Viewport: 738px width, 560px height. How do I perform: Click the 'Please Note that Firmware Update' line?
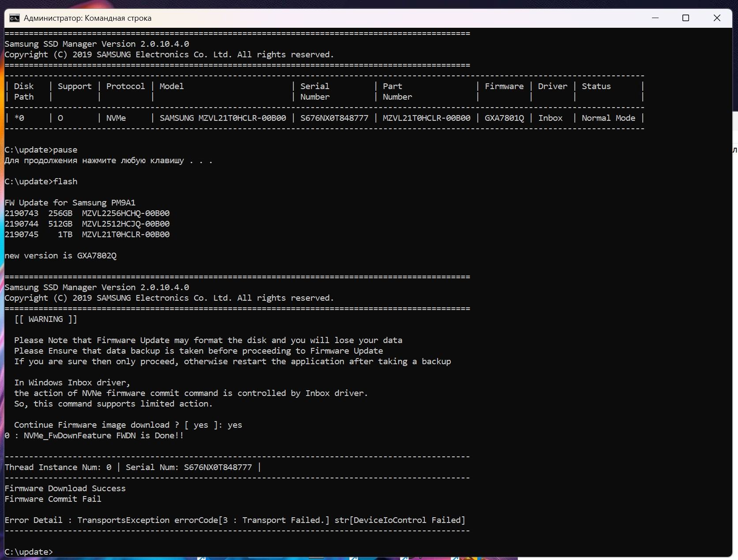tap(208, 340)
